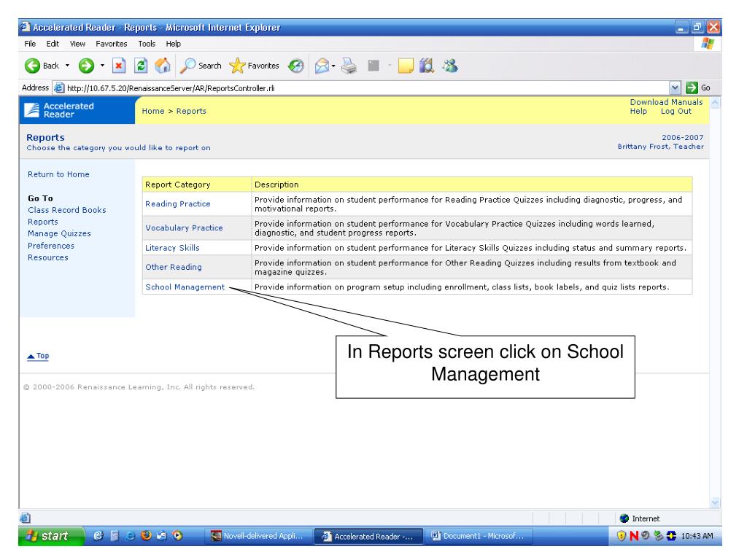The image size is (747, 560).
Task: Open the Search magnifier in the browser toolbar
Action: click(x=201, y=66)
